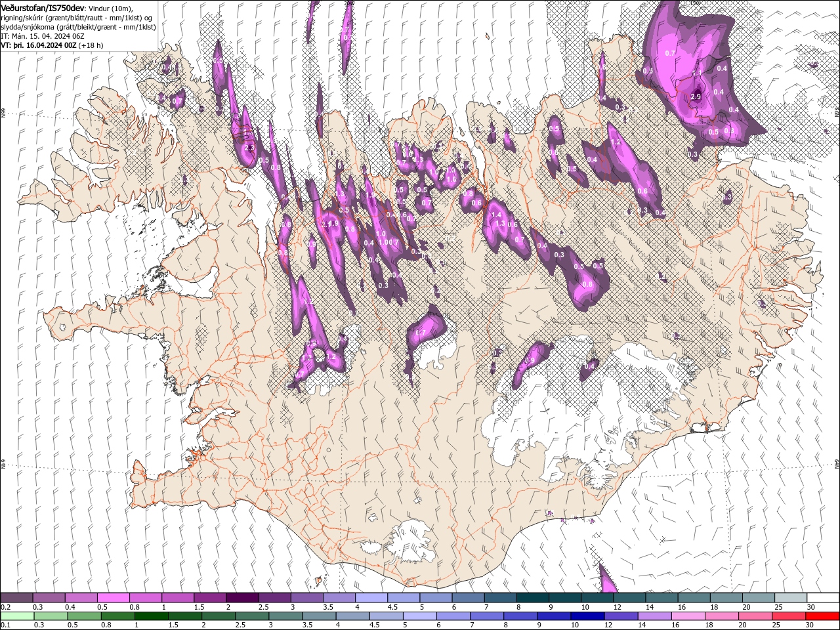Click the '14' label on the lower scale
Screen dimensions: 840x630
(x=642, y=625)
